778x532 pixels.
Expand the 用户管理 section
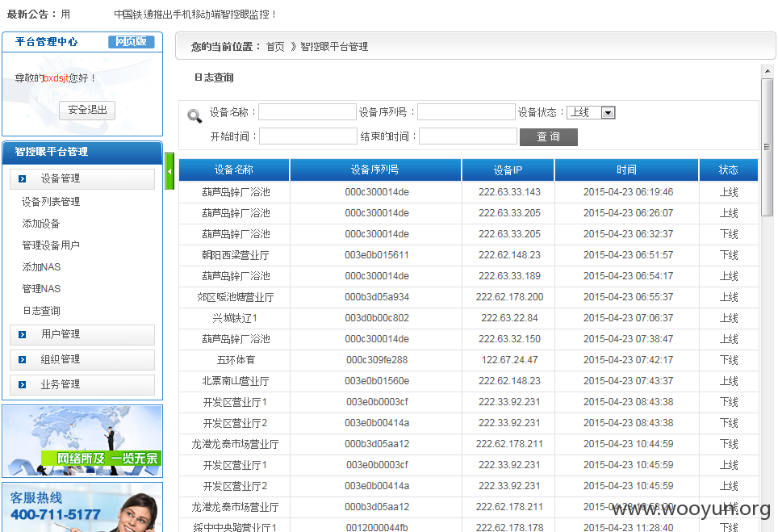click(82, 334)
